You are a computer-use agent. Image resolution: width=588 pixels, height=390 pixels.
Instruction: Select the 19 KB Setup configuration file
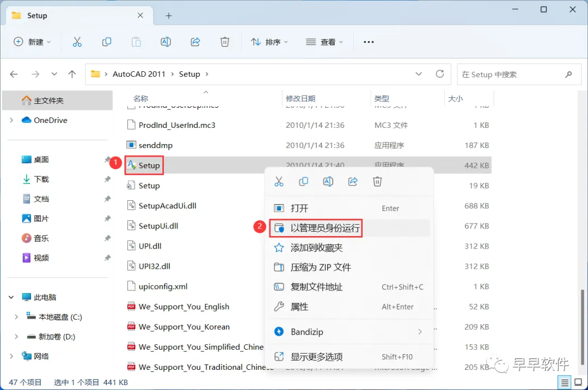pyautogui.click(x=149, y=186)
